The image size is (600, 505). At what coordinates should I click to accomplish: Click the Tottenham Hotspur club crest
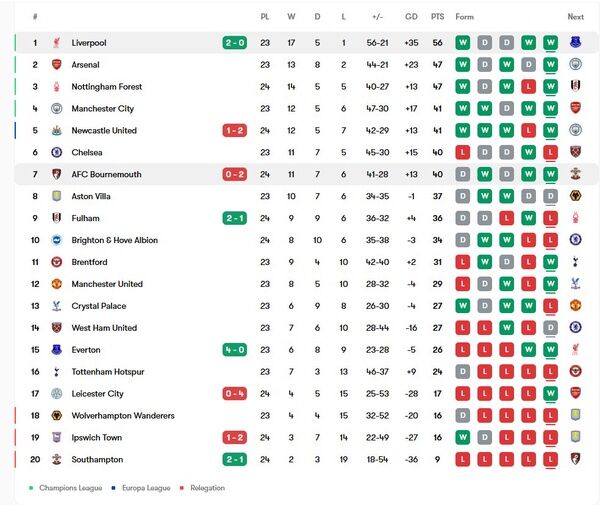pyautogui.click(x=57, y=372)
